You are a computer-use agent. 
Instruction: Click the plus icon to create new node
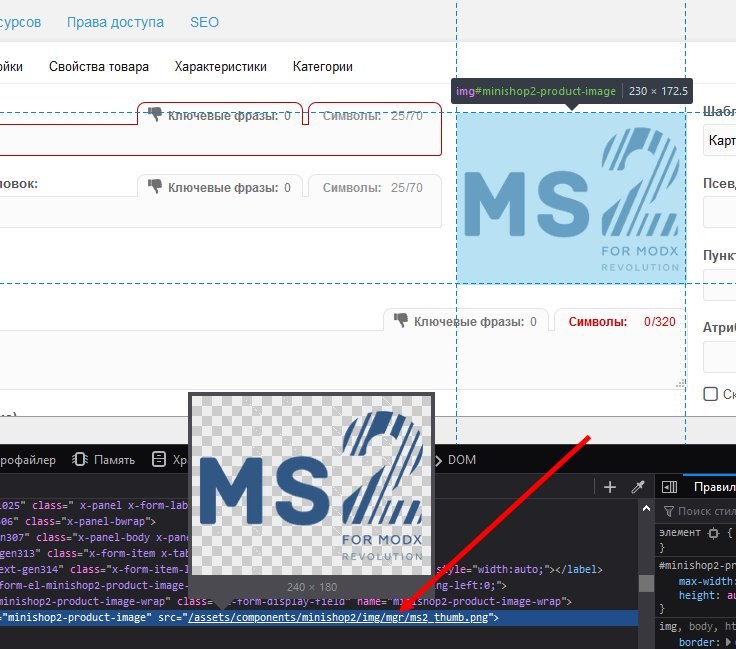pos(610,487)
